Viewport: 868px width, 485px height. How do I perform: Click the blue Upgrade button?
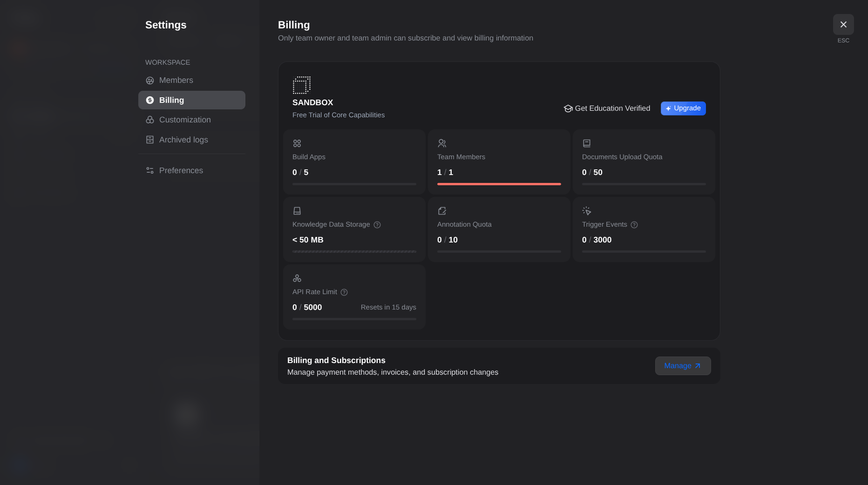[x=683, y=108]
